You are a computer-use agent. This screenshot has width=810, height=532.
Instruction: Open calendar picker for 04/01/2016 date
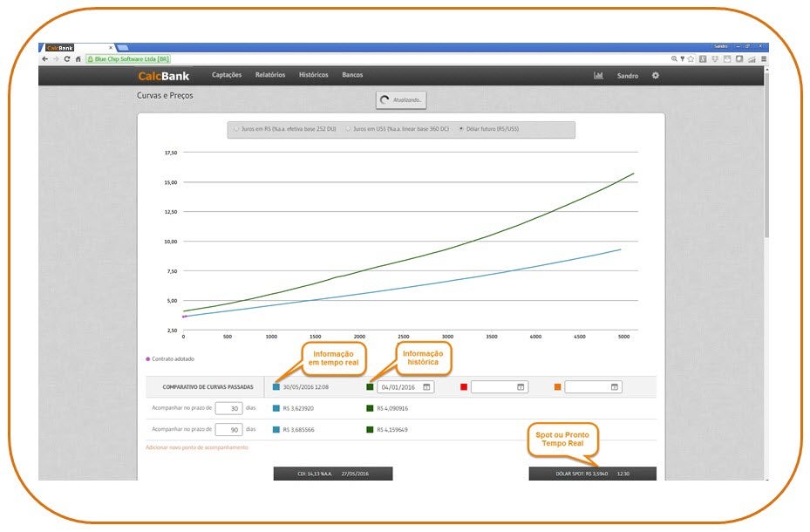427,386
